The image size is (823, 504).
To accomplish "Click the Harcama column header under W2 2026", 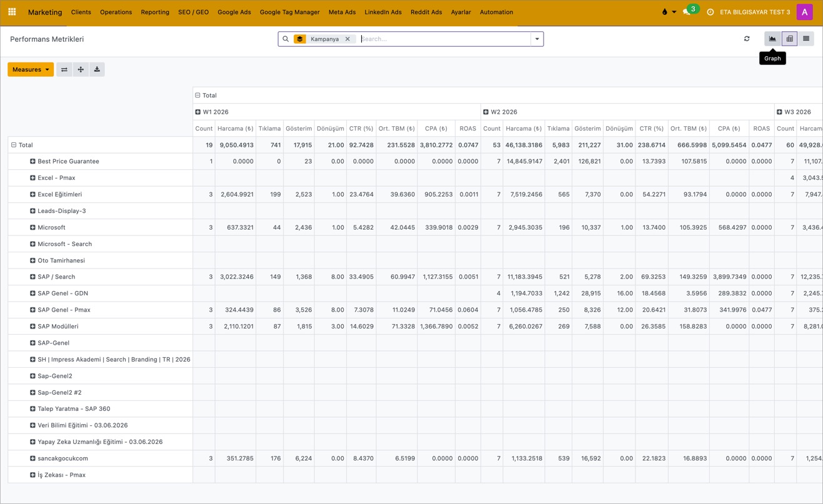I will click(524, 129).
